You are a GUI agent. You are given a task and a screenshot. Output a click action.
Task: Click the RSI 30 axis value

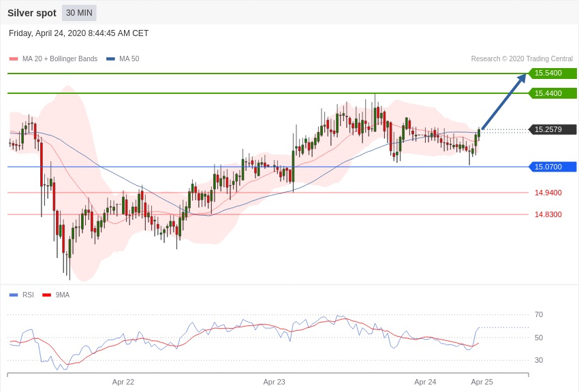click(x=539, y=360)
